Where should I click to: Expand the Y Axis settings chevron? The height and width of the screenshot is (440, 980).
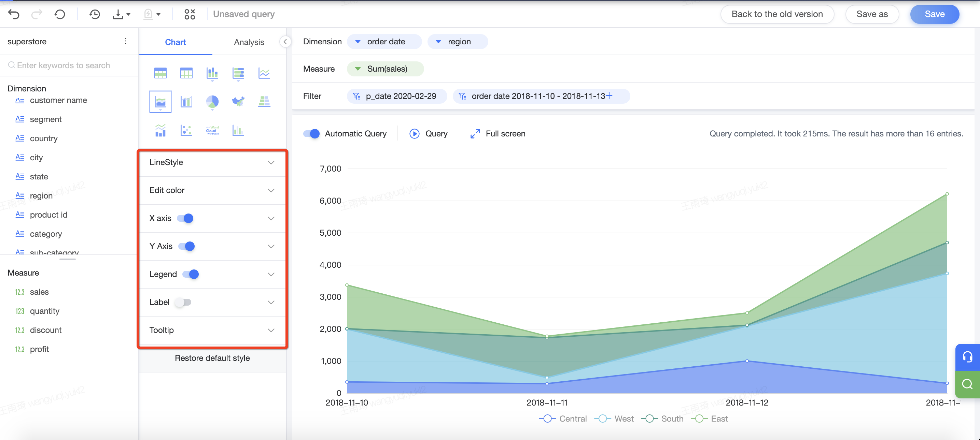pyautogui.click(x=271, y=246)
